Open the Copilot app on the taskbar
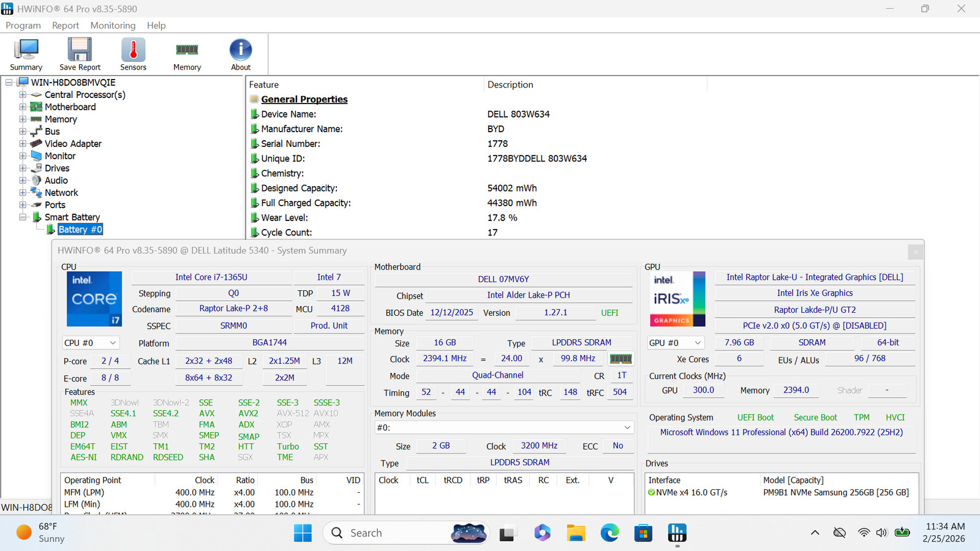980x551 pixels. click(542, 533)
